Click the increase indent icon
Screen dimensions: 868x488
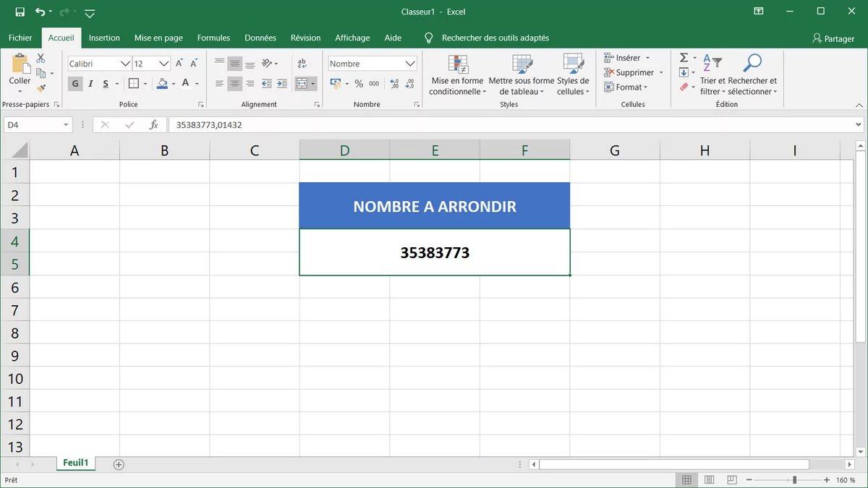point(281,84)
